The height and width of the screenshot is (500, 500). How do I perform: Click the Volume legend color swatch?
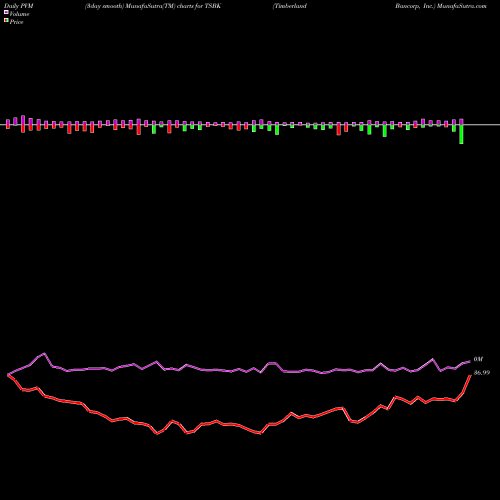6,13
